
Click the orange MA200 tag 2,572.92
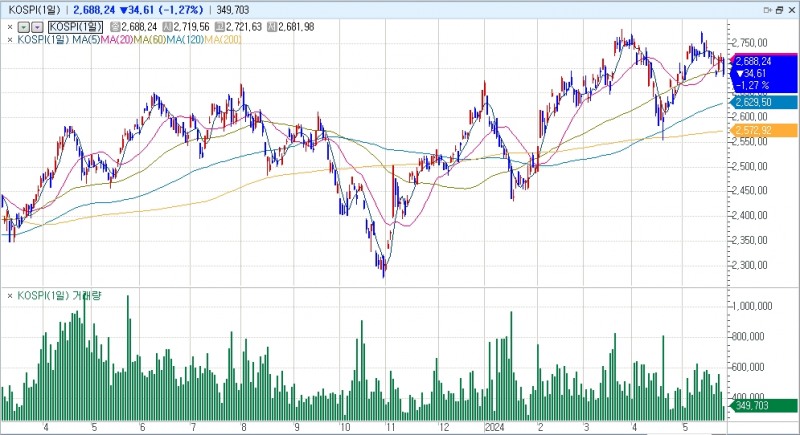pyautogui.click(x=764, y=130)
